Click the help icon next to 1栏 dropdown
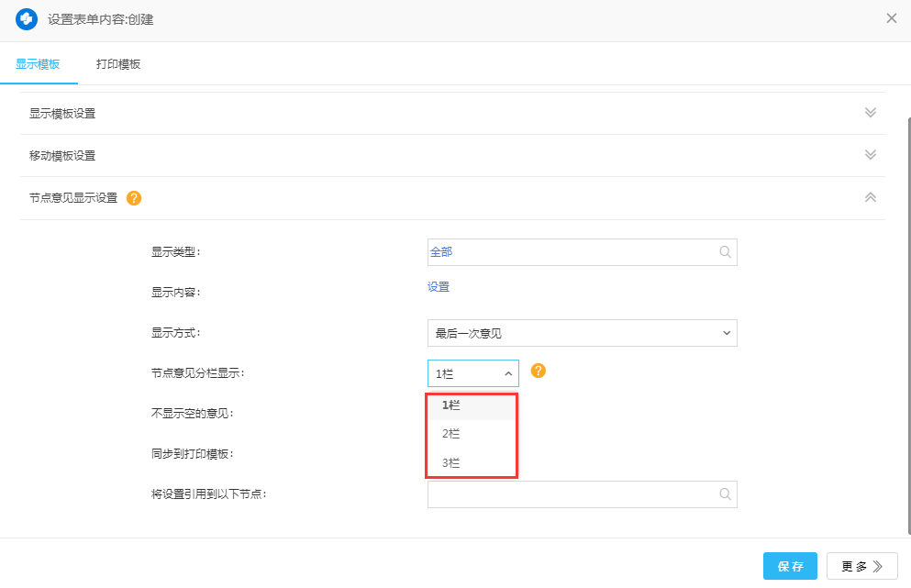Screen dimensions: 911x588 pyautogui.click(x=539, y=371)
